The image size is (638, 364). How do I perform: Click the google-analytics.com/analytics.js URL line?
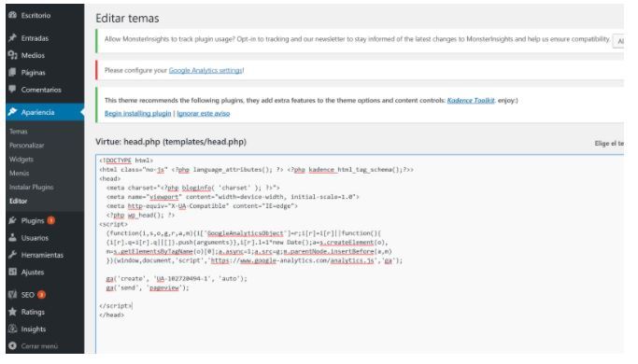tap(254, 260)
